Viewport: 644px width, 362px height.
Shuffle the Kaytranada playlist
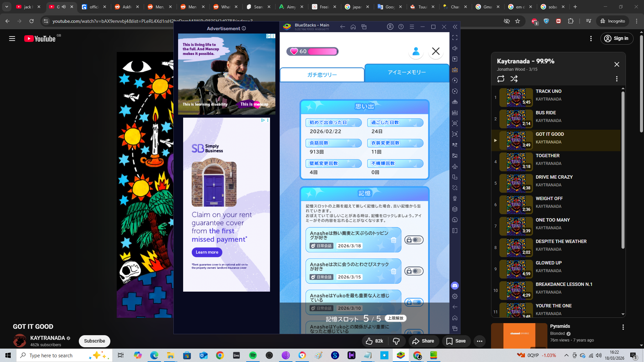pos(514,79)
